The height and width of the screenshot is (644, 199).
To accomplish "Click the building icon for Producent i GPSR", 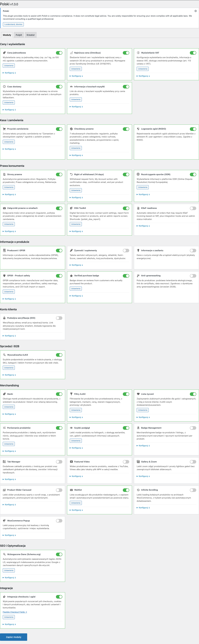I will (4, 250).
